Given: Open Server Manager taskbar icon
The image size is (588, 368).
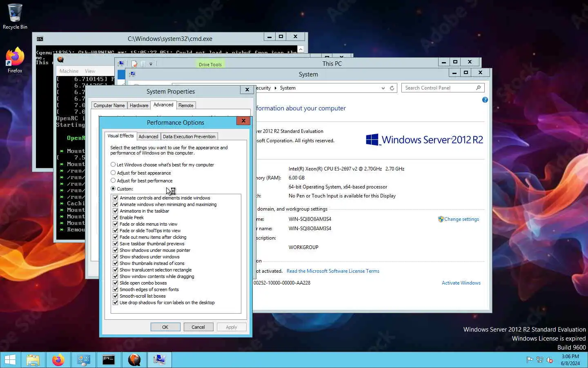Looking at the screenshot, I should (83, 360).
